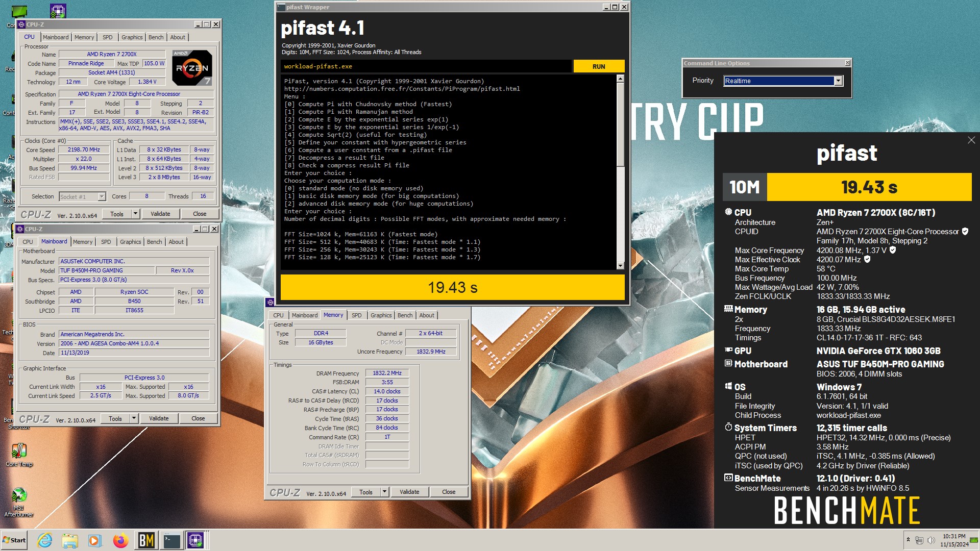Click the pifast Wrapper title bar icon
The width and height of the screenshot is (980, 551).
click(281, 7)
